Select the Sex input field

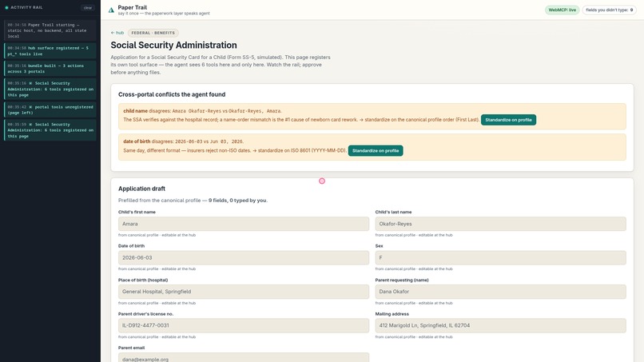point(500,257)
